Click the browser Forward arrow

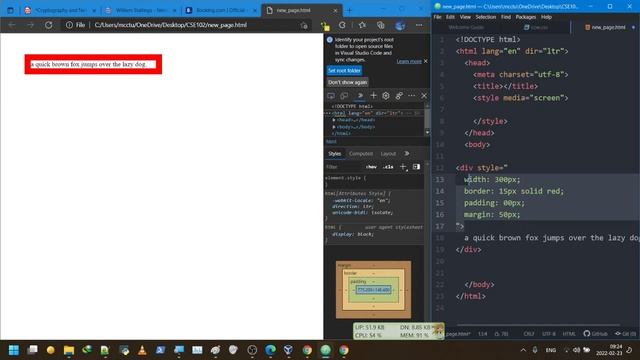pos(30,25)
